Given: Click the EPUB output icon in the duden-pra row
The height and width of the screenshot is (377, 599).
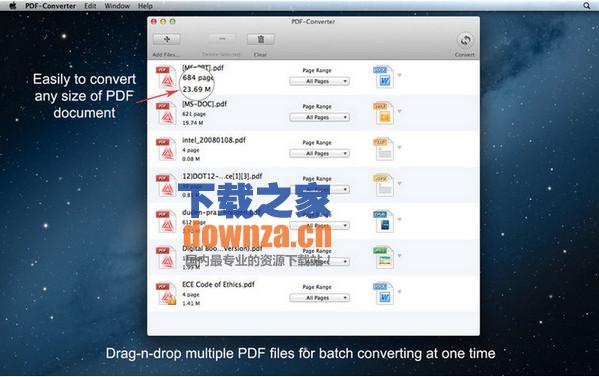Looking at the screenshot, I should 383,221.
